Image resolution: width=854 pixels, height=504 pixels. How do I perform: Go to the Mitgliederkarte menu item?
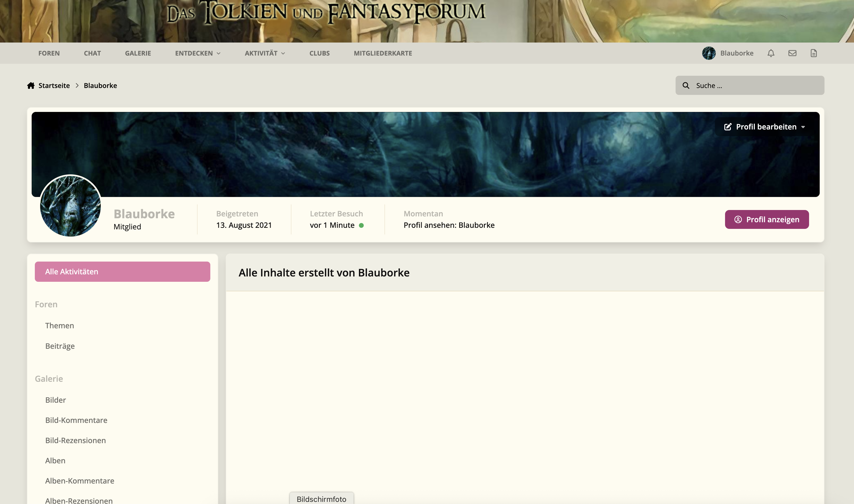[383, 53]
